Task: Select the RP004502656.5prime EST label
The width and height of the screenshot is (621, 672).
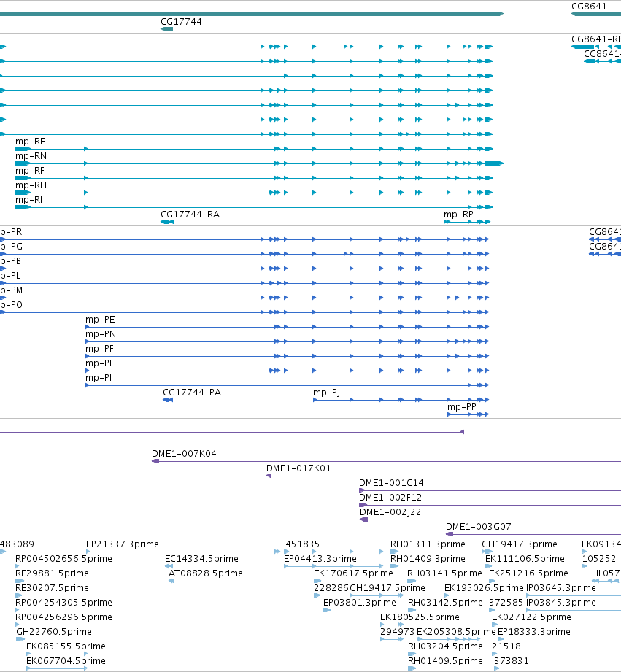Action: pos(63,558)
